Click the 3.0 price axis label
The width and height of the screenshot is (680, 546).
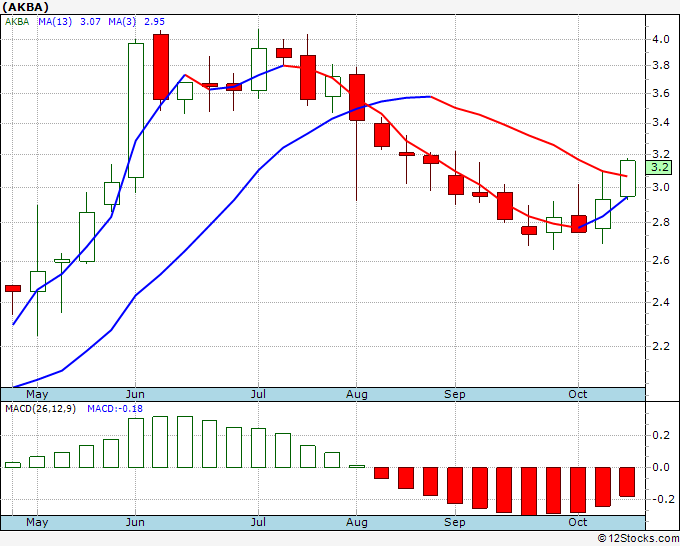(x=661, y=187)
